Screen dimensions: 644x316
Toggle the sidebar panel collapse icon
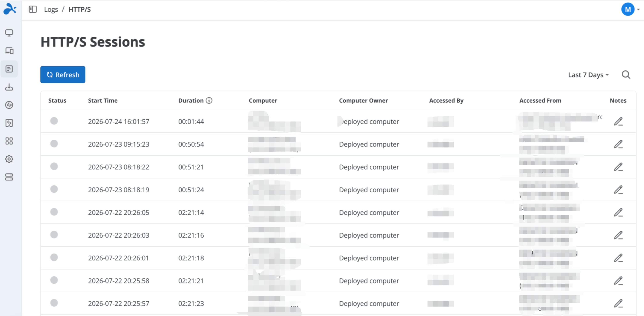33,9
